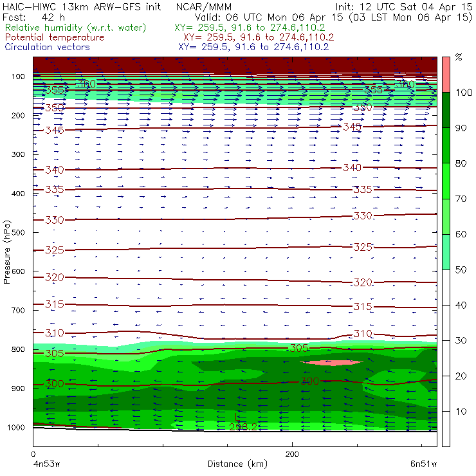Click the 'Distance (km)' axis label
476x476 pixels.
click(x=237, y=464)
